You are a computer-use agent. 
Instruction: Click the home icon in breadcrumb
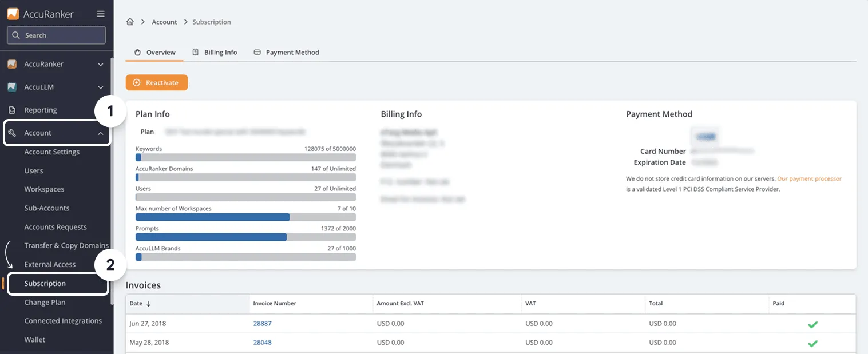[x=130, y=22]
